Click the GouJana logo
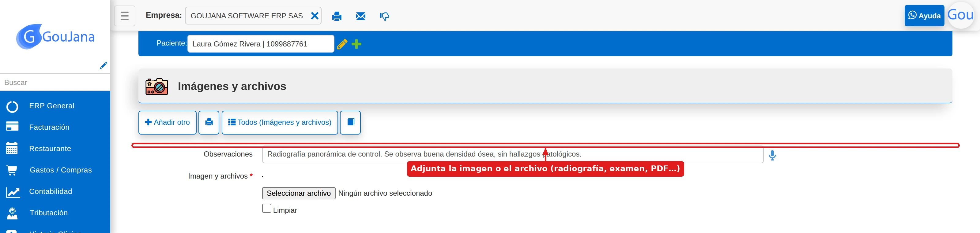Image resolution: width=980 pixels, height=233 pixels. [55, 36]
